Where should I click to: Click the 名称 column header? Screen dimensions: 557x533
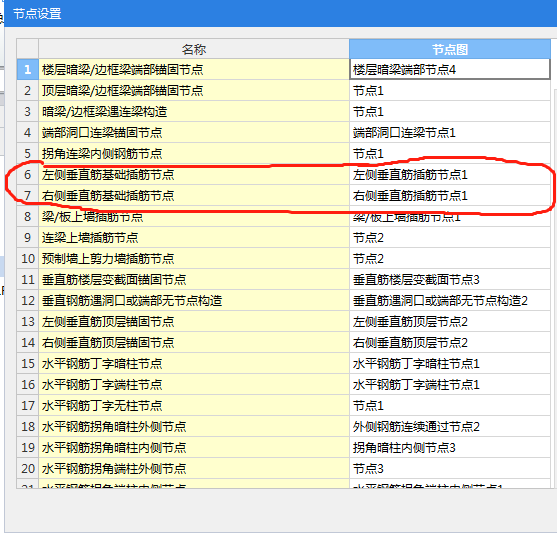pos(194,49)
